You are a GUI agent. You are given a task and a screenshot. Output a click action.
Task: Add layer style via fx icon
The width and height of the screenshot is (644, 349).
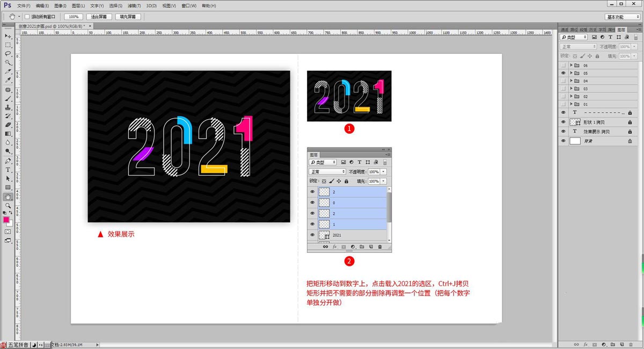point(586,344)
